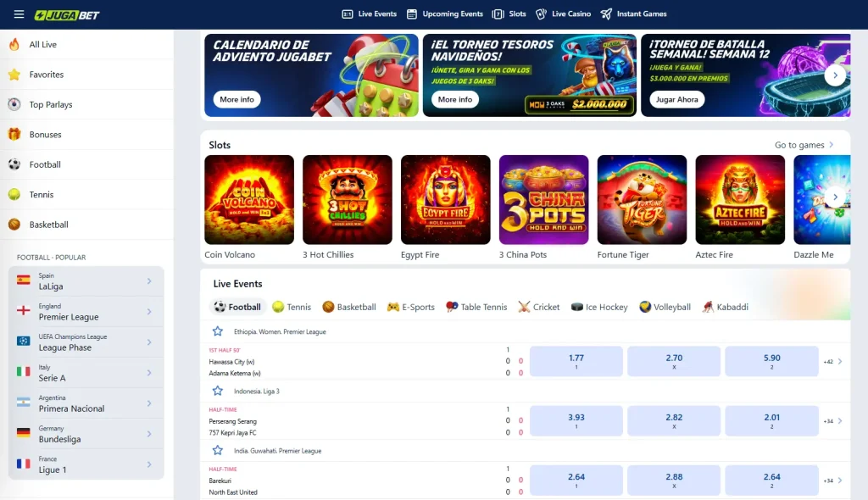Toggle favorite star for Indonesia Liga 3
Viewport: 868px width, 500px height.
pyautogui.click(x=218, y=391)
